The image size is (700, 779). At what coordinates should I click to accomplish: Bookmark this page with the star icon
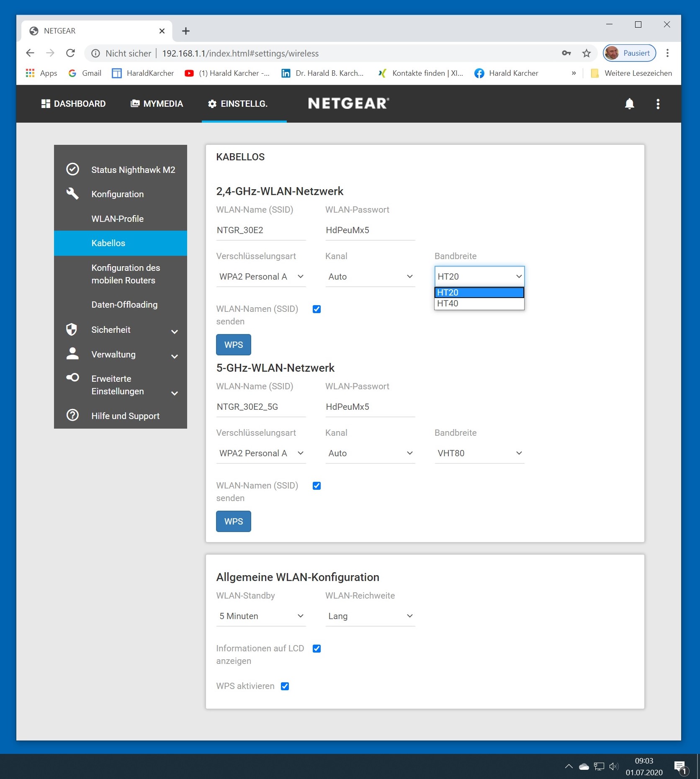tap(586, 53)
